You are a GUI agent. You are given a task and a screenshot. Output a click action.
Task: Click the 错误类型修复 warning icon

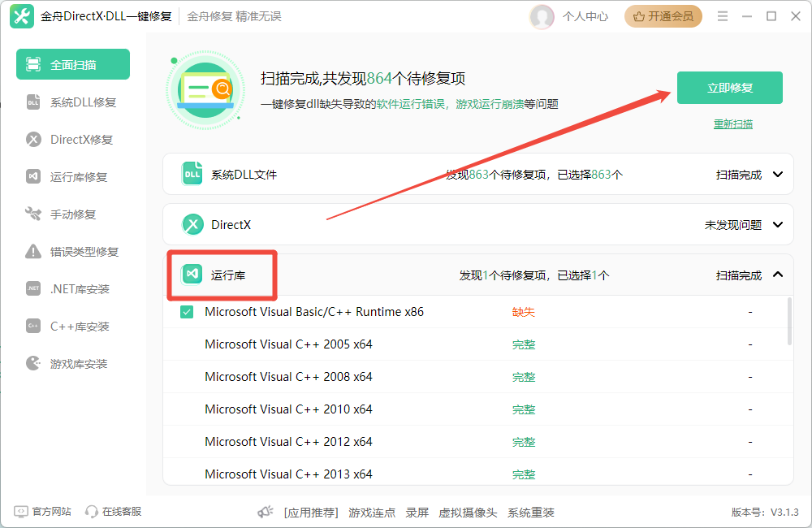tap(33, 251)
